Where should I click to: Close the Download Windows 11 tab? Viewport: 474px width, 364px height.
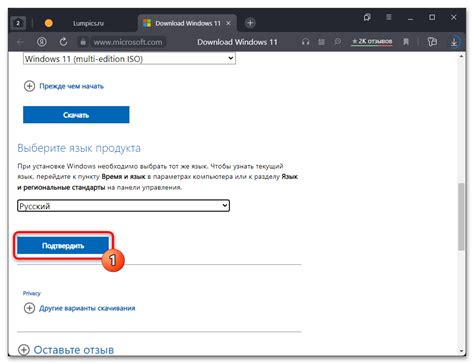228,23
